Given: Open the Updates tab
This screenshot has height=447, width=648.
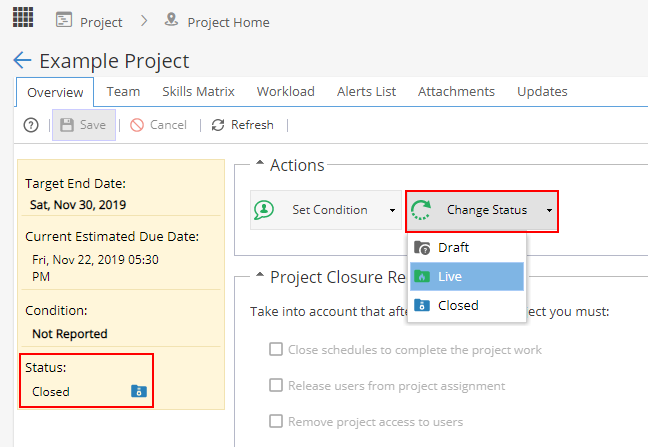Looking at the screenshot, I should pyautogui.click(x=542, y=91).
